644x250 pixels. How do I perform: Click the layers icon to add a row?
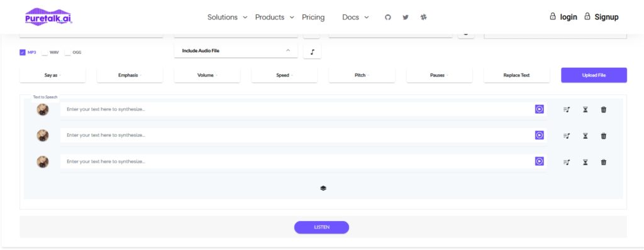[323, 188]
